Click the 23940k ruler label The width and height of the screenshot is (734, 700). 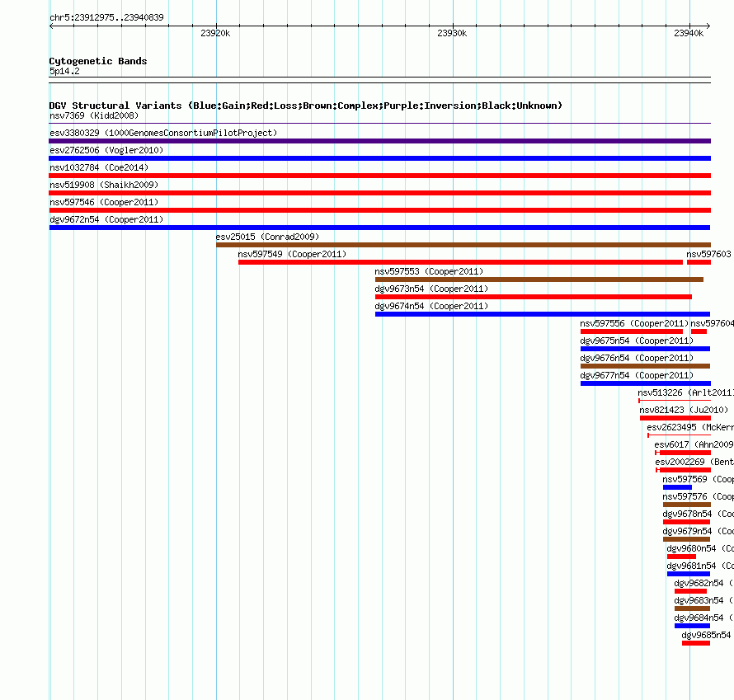[x=689, y=33]
